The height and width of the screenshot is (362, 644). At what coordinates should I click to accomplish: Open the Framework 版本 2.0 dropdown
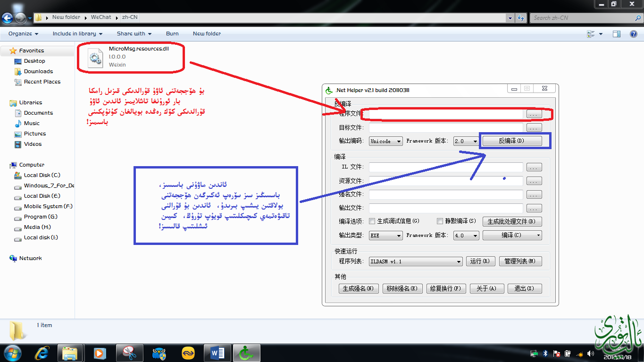pyautogui.click(x=466, y=141)
